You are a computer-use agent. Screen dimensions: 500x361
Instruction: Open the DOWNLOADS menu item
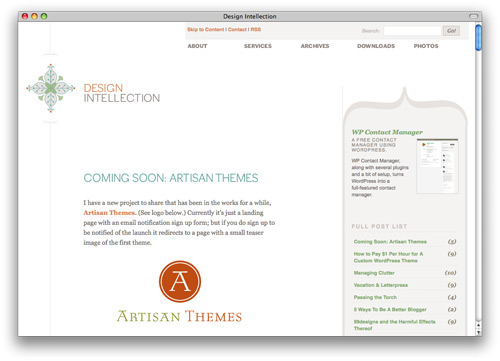coord(376,46)
